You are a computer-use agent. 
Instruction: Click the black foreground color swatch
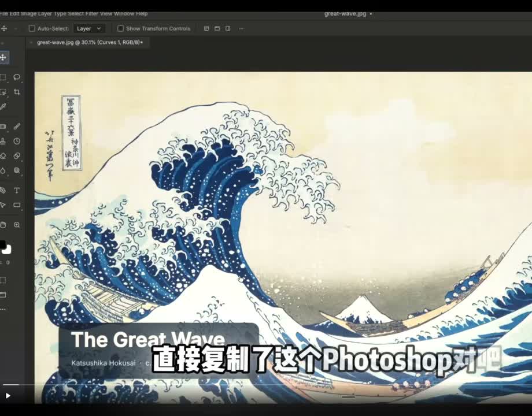tap(2, 244)
